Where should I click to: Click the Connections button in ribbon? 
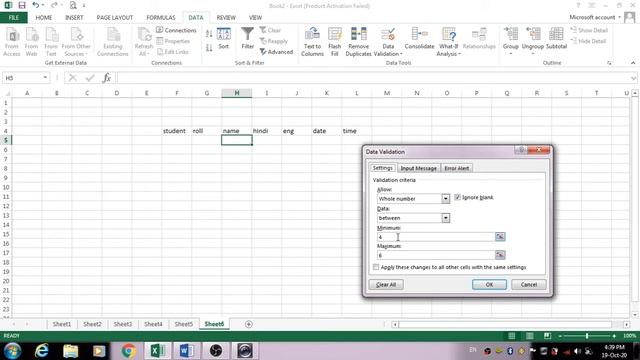[x=176, y=30]
